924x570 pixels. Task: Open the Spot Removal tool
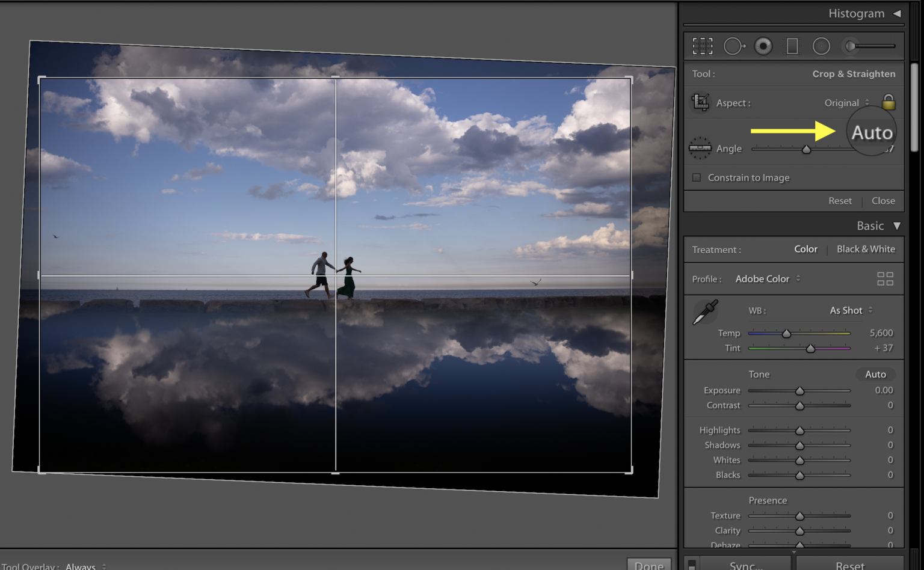[x=734, y=46]
